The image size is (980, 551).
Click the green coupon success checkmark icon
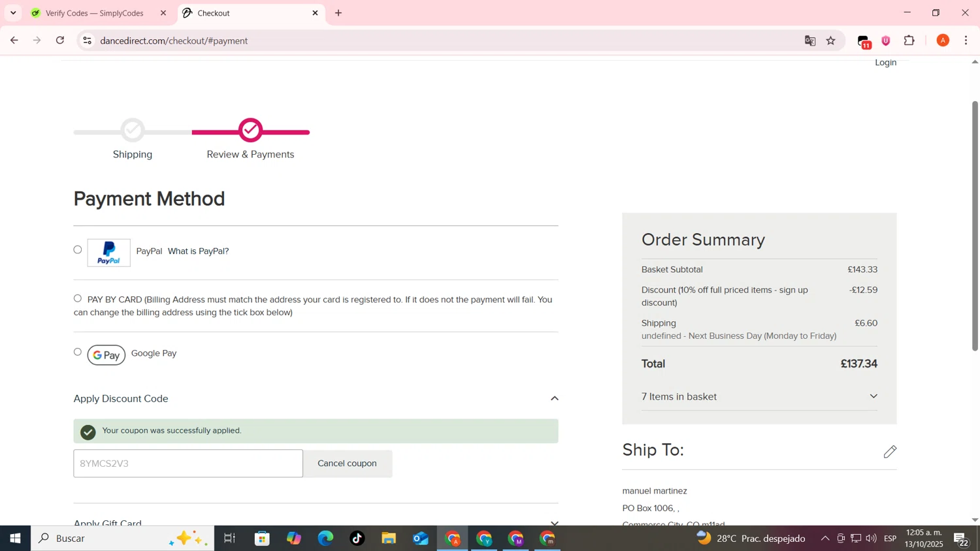tap(88, 432)
